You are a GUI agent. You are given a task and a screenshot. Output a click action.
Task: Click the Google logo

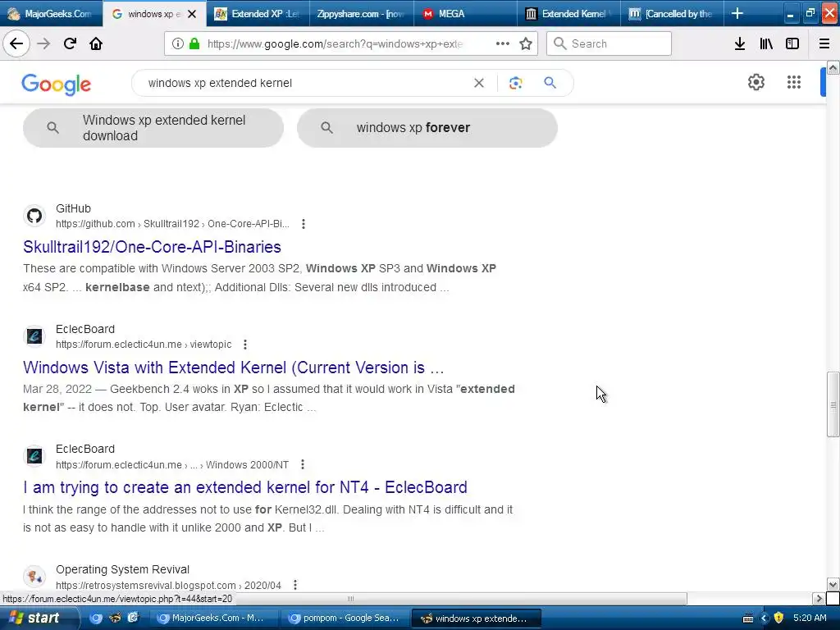57,84
